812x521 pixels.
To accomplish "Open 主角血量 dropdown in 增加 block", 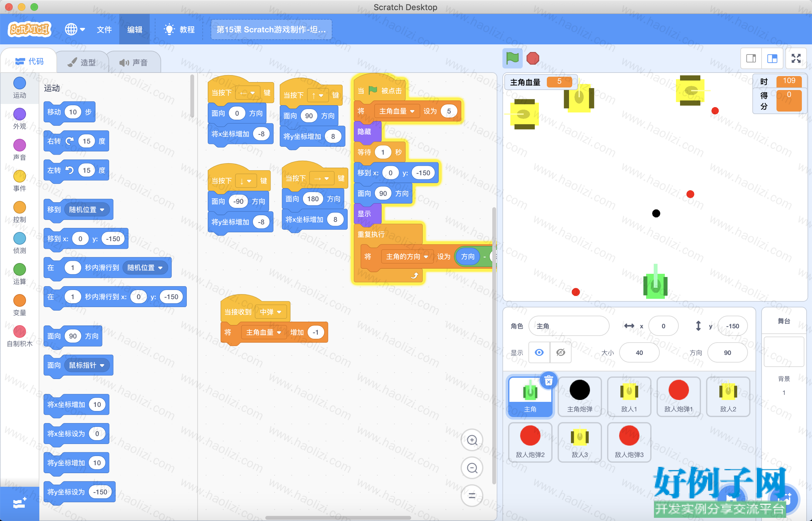I will (x=264, y=332).
